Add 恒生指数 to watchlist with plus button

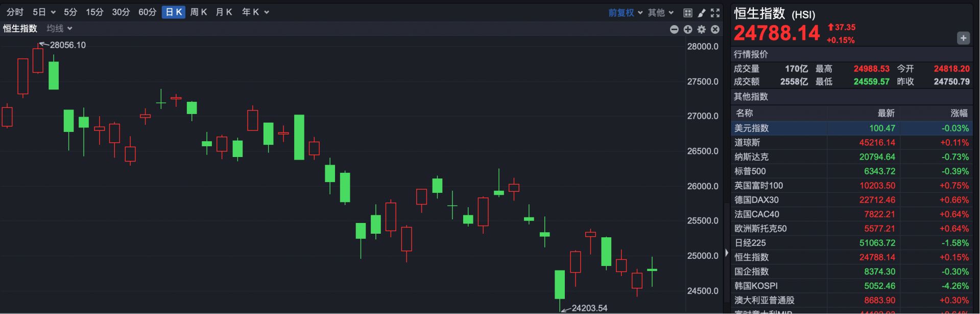(963, 38)
